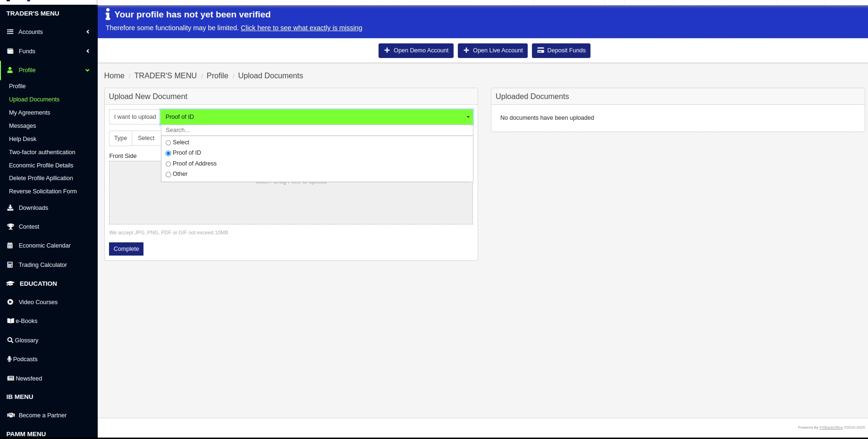Open the My Agreements page
The height and width of the screenshot is (439, 868).
29,112
